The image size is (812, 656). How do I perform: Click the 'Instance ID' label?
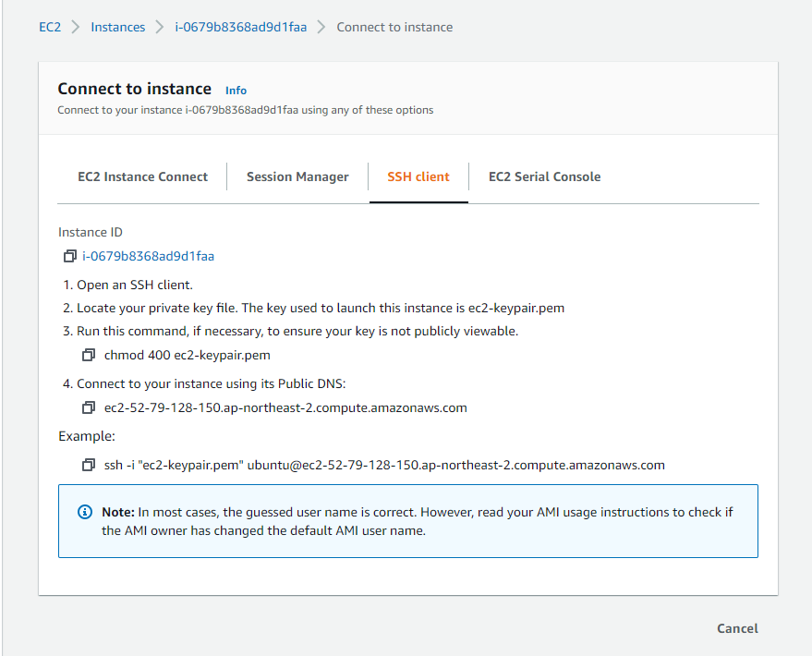tap(91, 233)
